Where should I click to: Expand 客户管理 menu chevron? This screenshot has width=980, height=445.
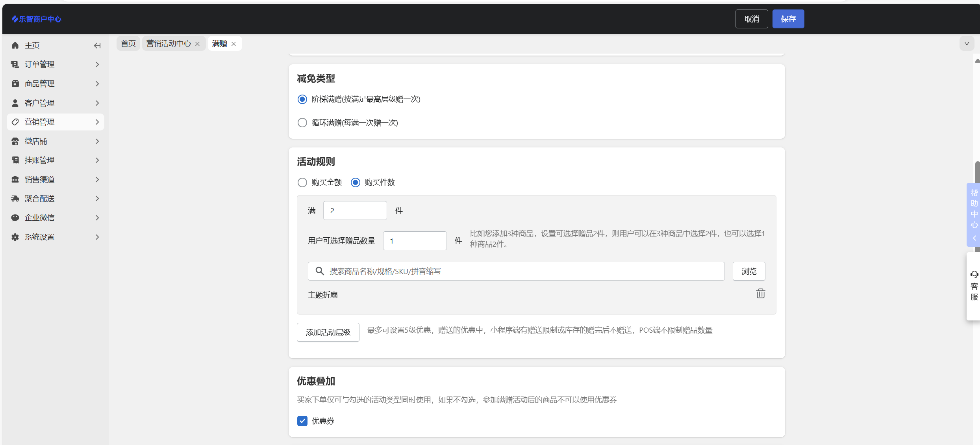pos(97,103)
